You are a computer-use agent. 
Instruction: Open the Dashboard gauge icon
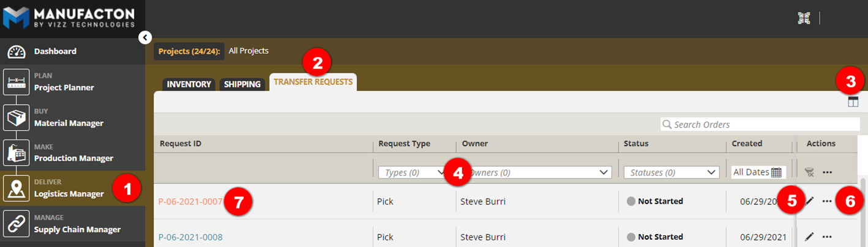pyautogui.click(x=17, y=51)
